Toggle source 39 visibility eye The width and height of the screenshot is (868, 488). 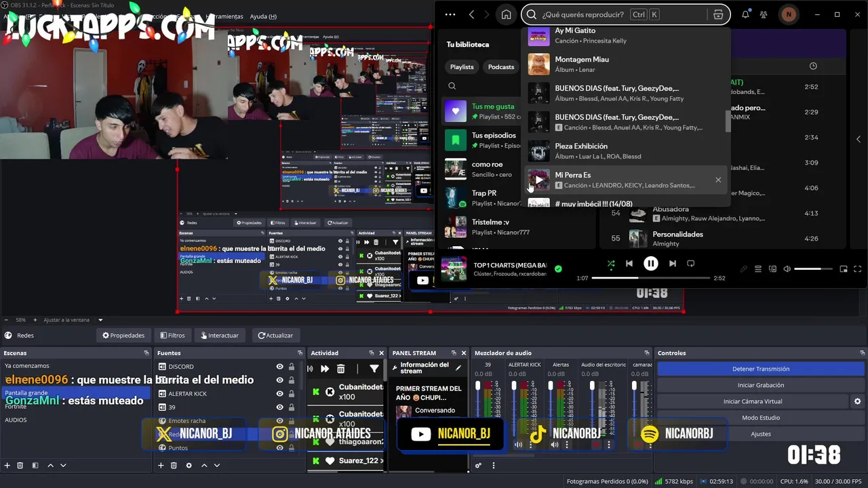click(x=279, y=407)
